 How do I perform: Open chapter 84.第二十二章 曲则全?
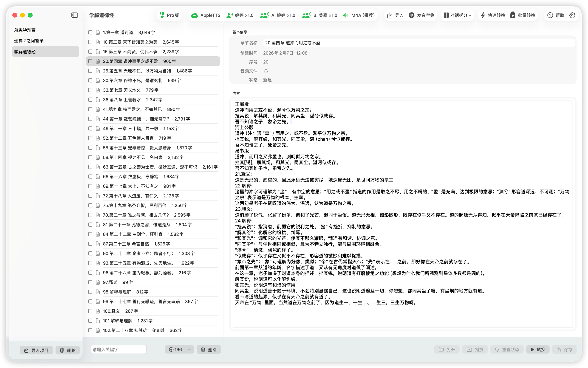[x=153, y=234]
